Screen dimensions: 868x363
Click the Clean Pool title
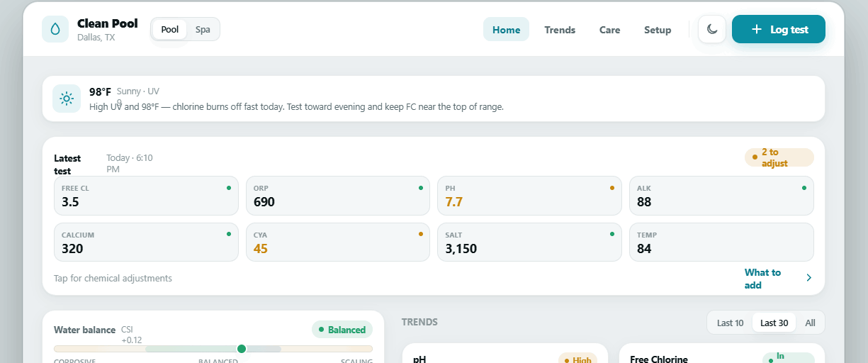coord(108,23)
